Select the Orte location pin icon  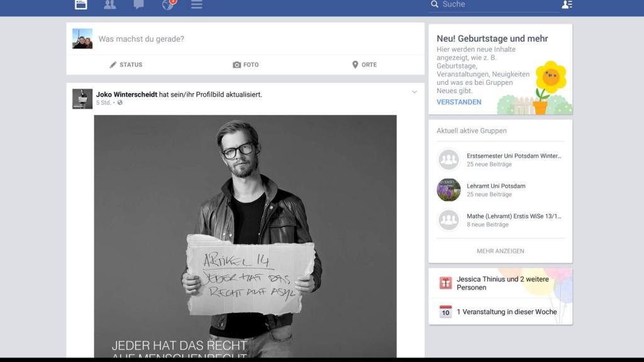(355, 64)
